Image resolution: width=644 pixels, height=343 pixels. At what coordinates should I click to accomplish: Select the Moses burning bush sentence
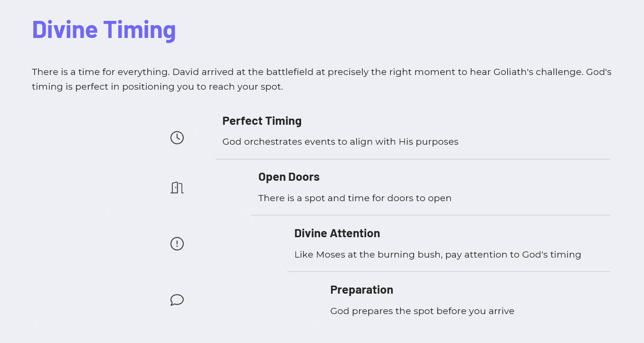coord(437,255)
